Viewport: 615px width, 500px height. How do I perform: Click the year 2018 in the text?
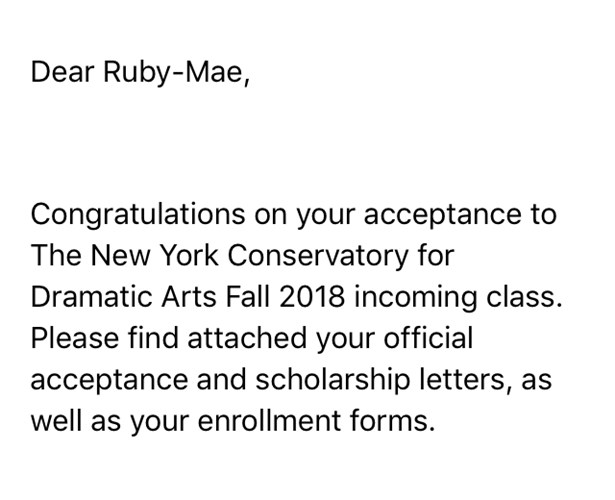(x=312, y=296)
